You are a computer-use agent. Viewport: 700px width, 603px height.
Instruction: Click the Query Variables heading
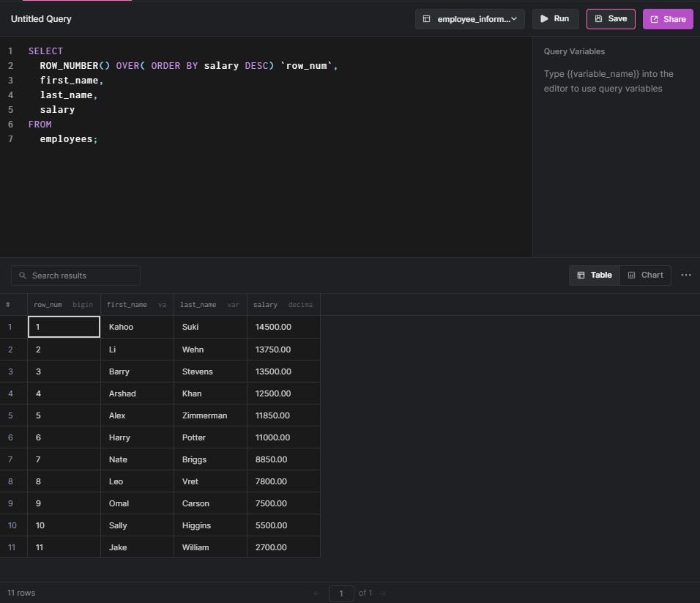tap(574, 51)
